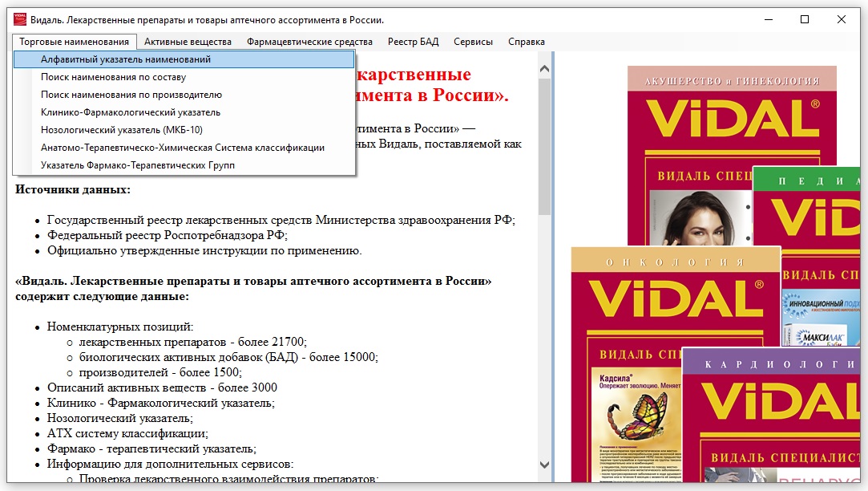Click the Vidal app icon in title bar
Viewport: 868px width, 491px height.
[x=19, y=19]
